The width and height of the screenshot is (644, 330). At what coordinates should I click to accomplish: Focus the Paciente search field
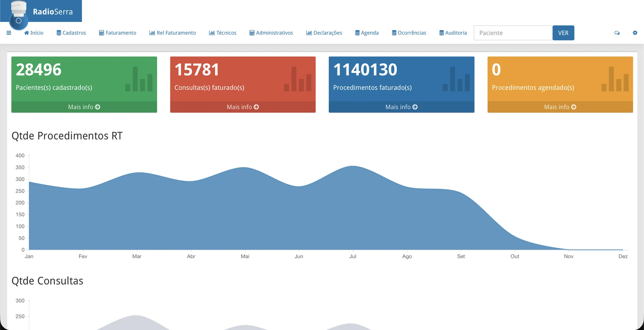(513, 33)
